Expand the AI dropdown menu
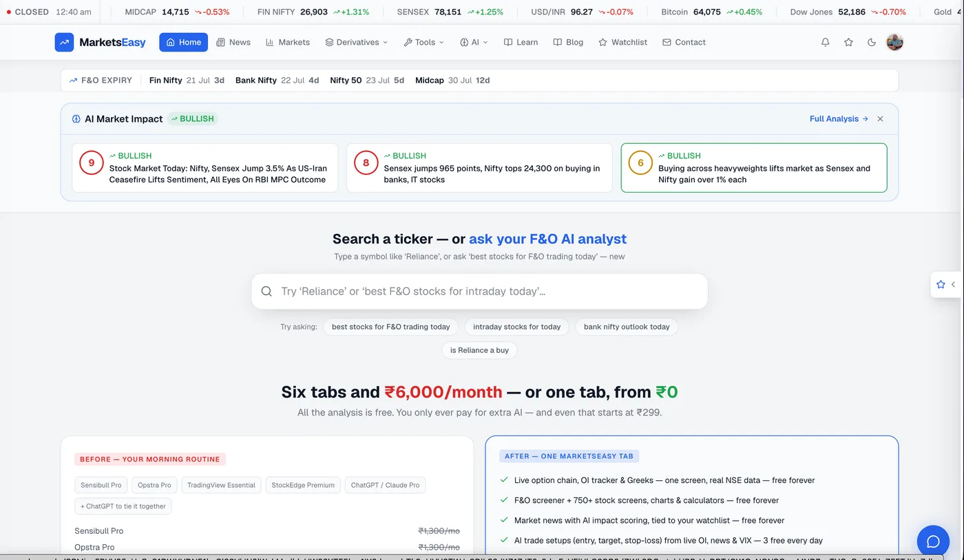This screenshot has height=560, width=964. [x=474, y=42]
